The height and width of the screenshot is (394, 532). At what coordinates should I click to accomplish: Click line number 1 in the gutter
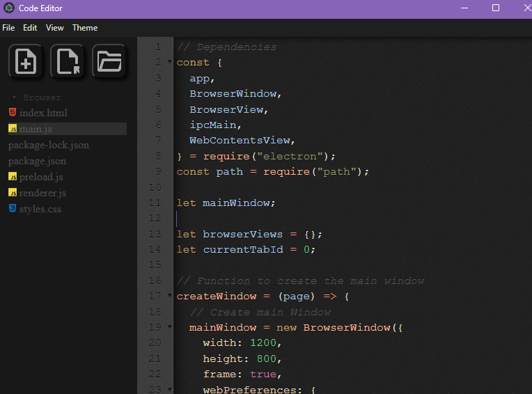point(158,47)
